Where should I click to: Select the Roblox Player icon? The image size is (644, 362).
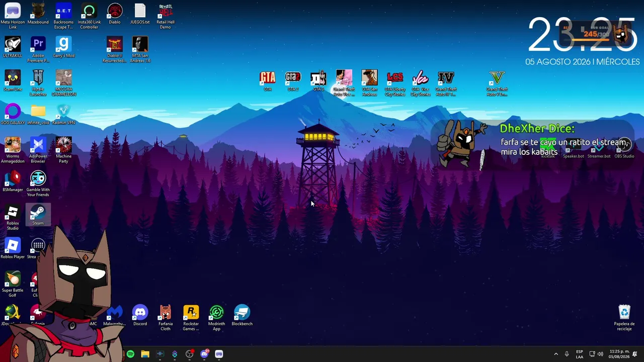(x=13, y=249)
